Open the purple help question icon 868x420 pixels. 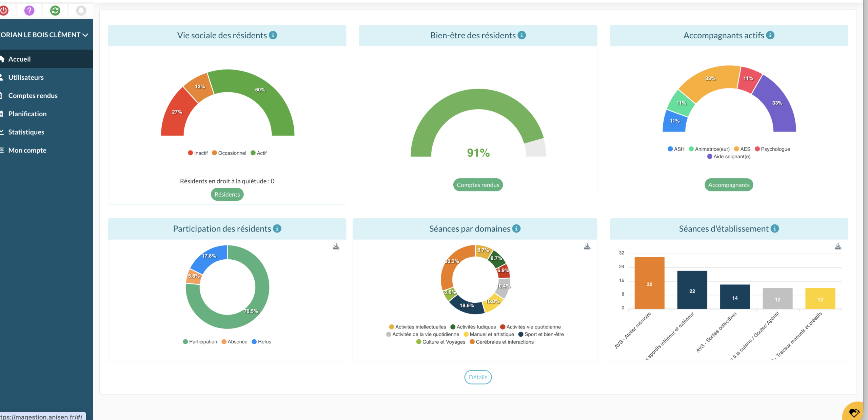(29, 11)
